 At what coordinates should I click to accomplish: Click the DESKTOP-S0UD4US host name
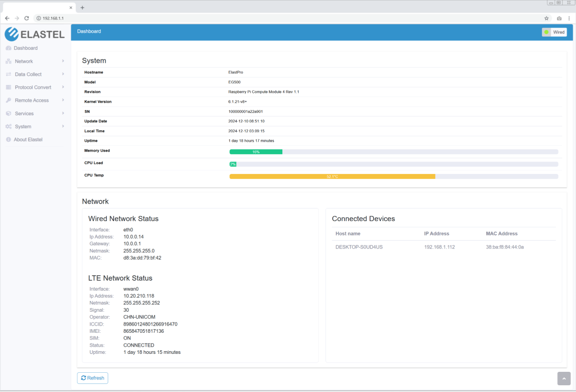tap(359, 247)
